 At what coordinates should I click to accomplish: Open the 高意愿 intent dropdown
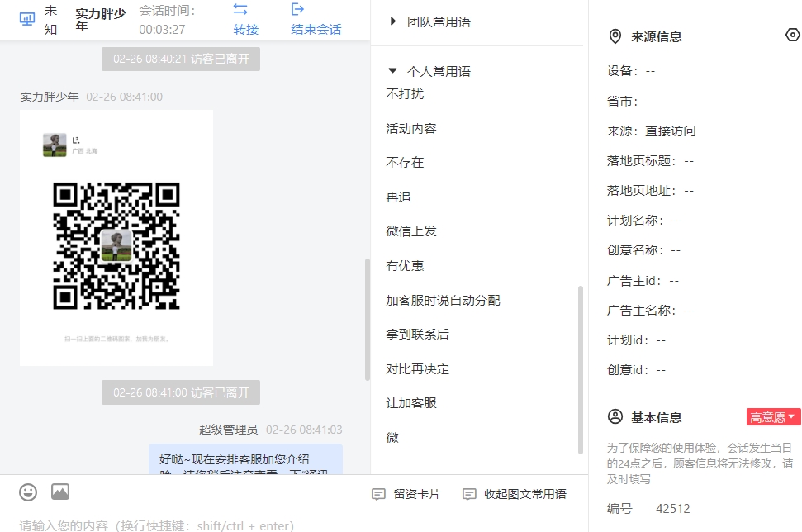(773, 417)
